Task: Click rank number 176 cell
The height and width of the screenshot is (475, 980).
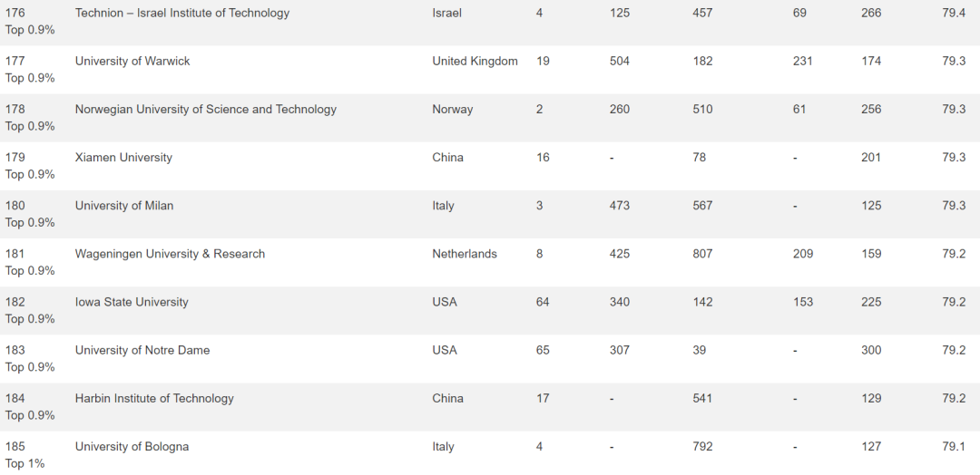Action: (x=15, y=13)
